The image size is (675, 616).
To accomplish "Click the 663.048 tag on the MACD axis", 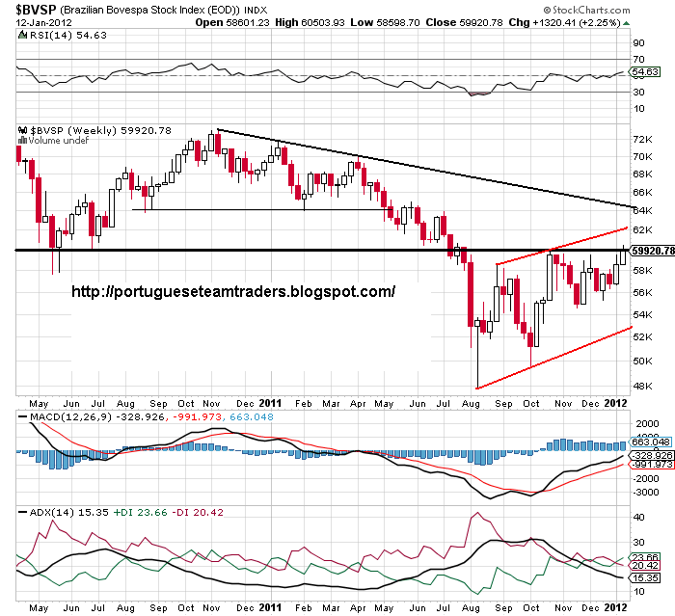I will pos(651,442).
